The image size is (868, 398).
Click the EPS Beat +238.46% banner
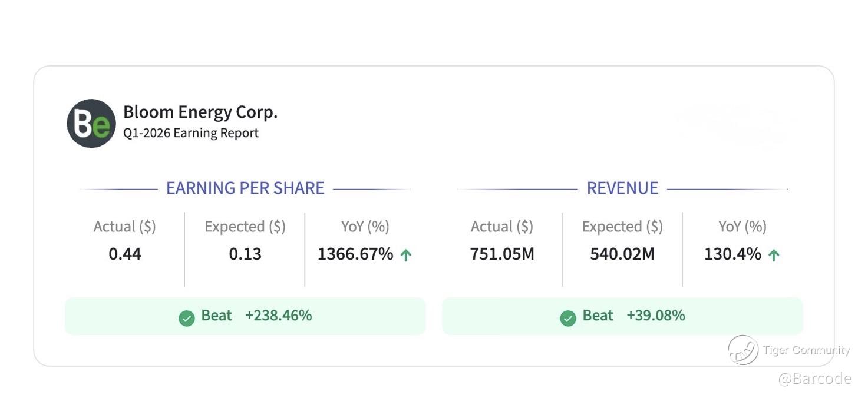(x=245, y=316)
